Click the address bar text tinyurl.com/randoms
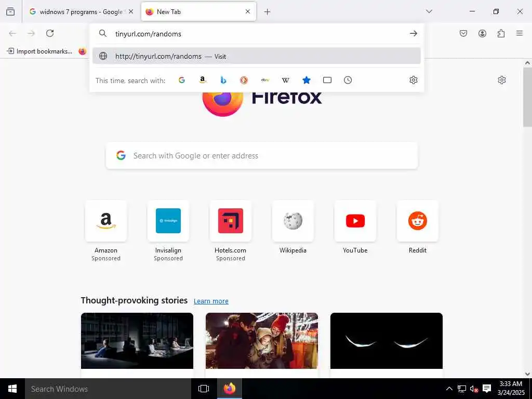This screenshot has height=399, width=532. pyautogui.click(x=148, y=34)
